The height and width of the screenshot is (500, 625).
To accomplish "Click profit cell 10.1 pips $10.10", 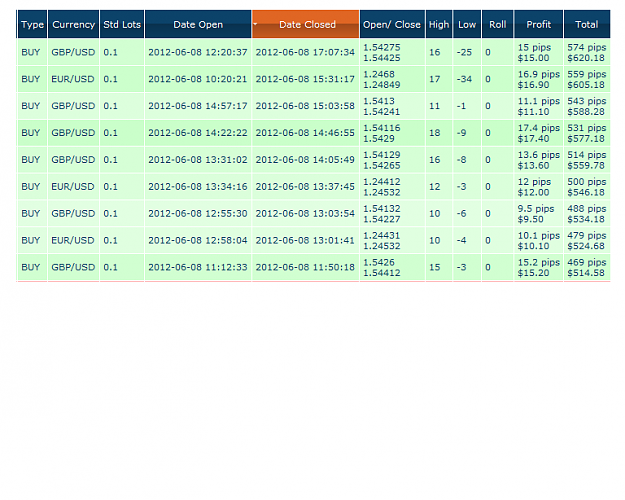I will pyautogui.click(x=539, y=240).
